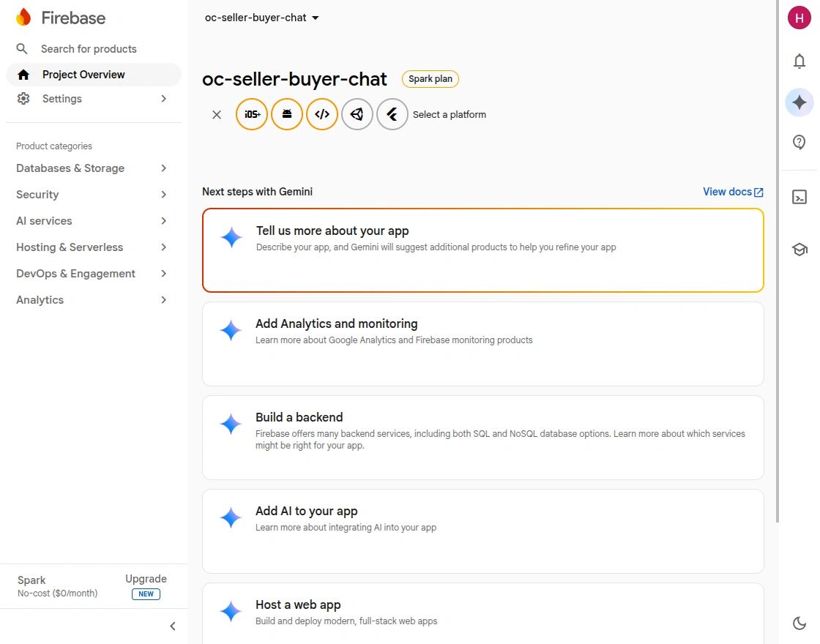Image resolution: width=820 pixels, height=644 pixels.
Task: Expand the Analytics category
Action: coord(94,300)
